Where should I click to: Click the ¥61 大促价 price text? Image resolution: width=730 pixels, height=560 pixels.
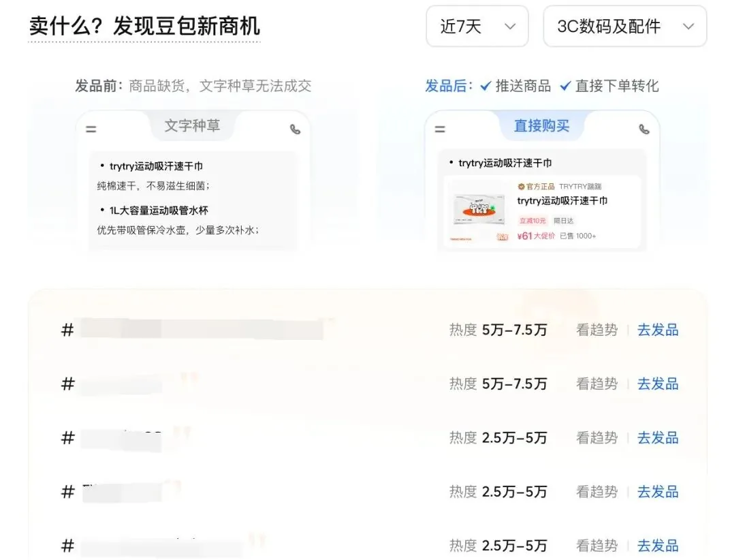click(x=537, y=236)
